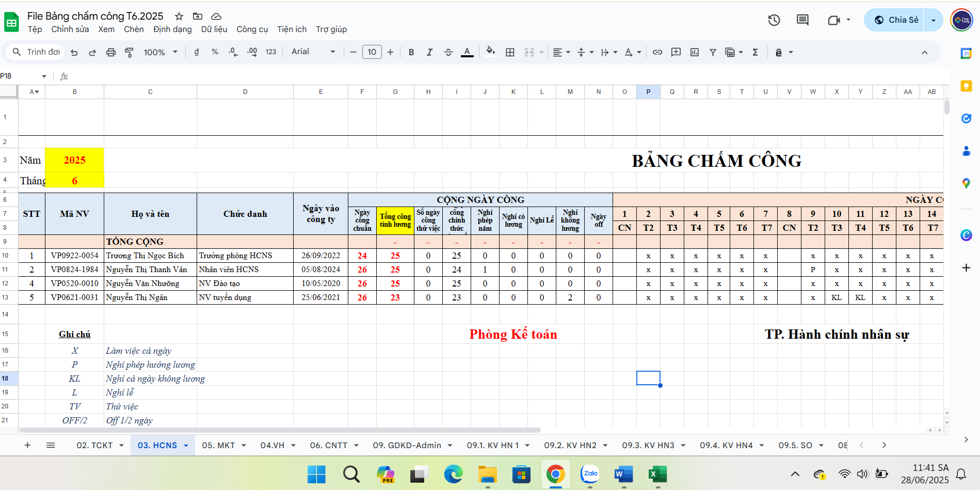Click the insert link icon
The height and width of the screenshot is (490, 980).
tap(657, 52)
